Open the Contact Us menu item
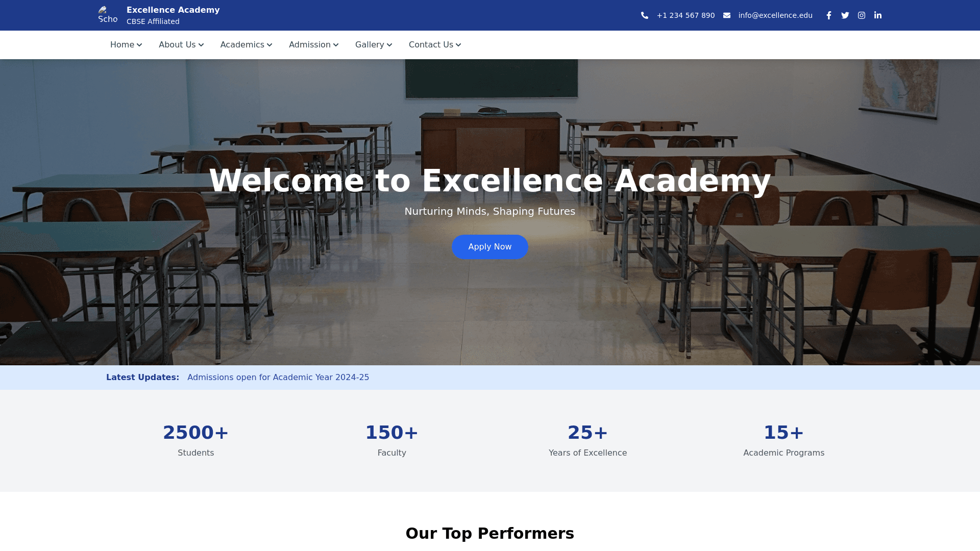This screenshot has width=980, height=551. click(435, 45)
